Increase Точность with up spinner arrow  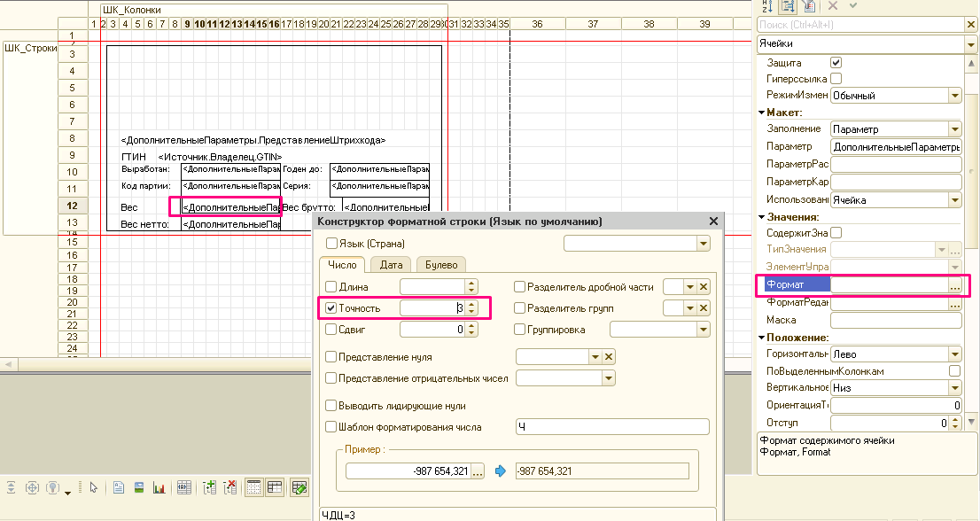[x=472, y=304]
